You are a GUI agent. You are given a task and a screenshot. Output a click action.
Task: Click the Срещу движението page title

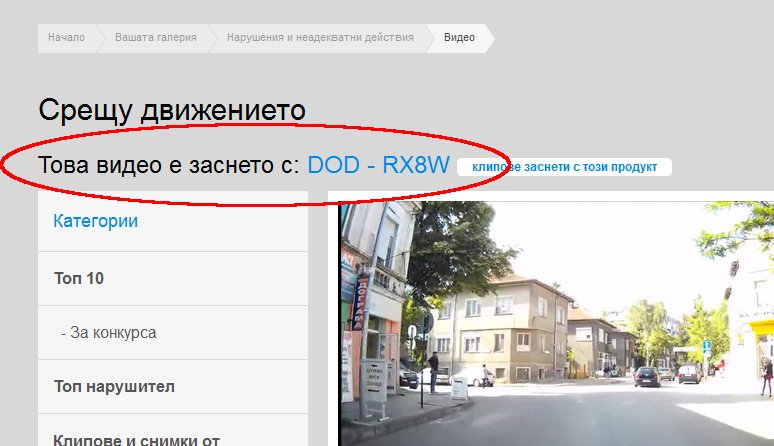172,110
